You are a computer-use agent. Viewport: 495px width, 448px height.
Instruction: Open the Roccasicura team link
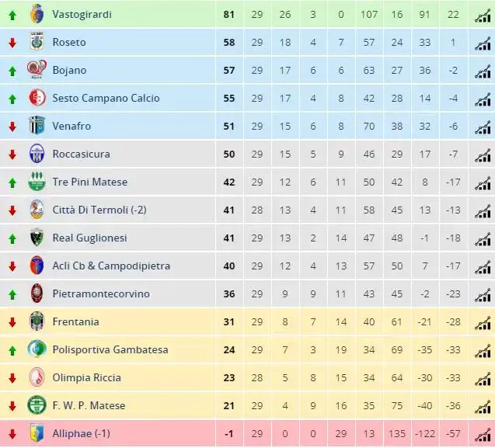click(81, 154)
